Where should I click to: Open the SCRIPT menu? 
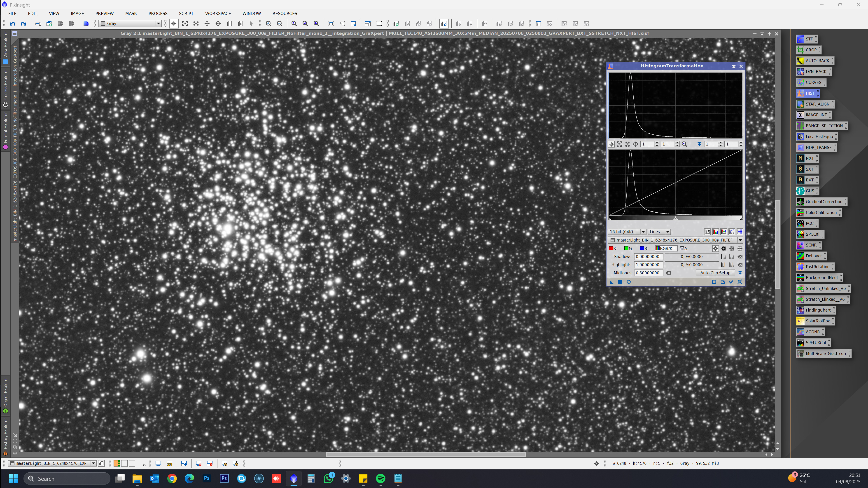186,14
